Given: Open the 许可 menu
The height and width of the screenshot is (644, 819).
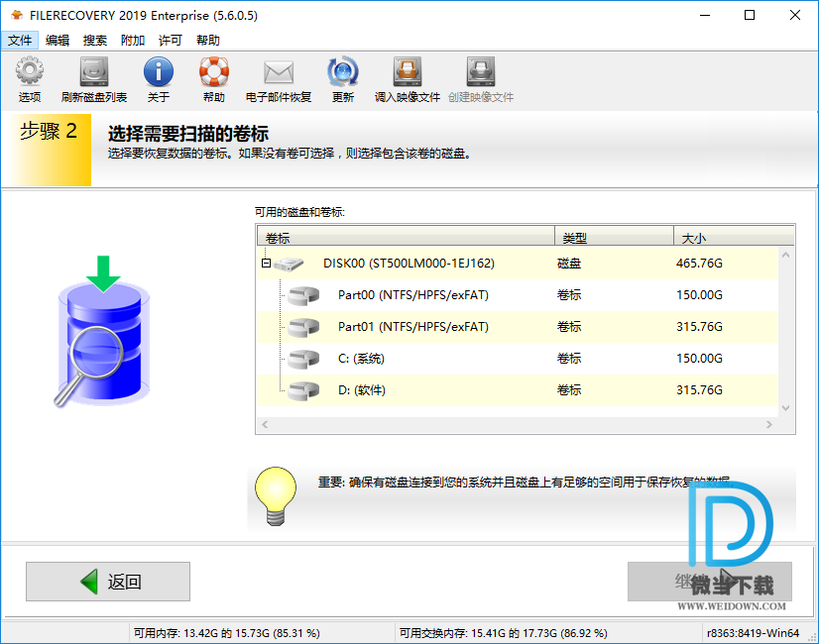Looking at the screenshot, I should pyautogui.click(x=171, y=41).
